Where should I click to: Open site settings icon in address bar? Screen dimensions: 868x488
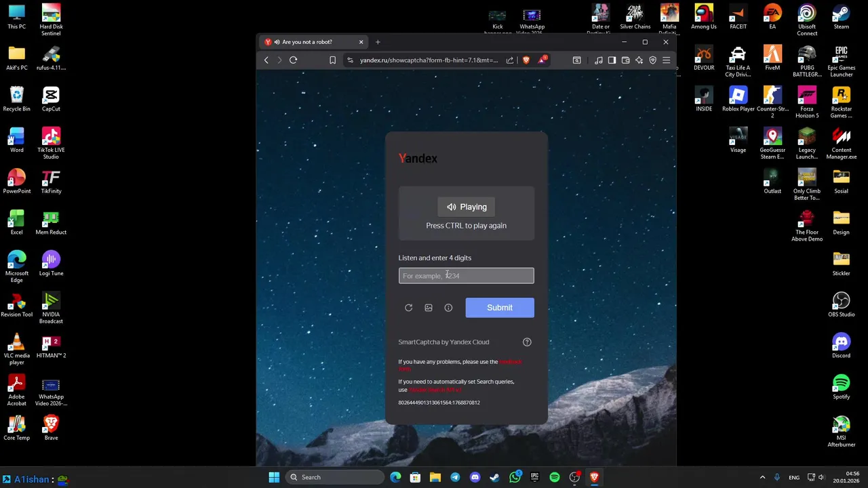(350, 60)
